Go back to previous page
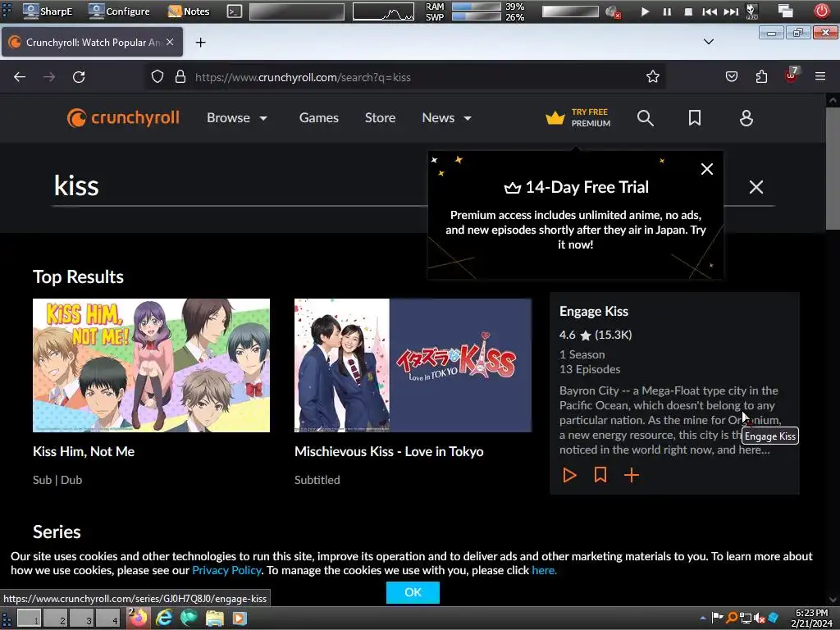Viewport: 840px width, 630px height. click(x=20, y=77)
